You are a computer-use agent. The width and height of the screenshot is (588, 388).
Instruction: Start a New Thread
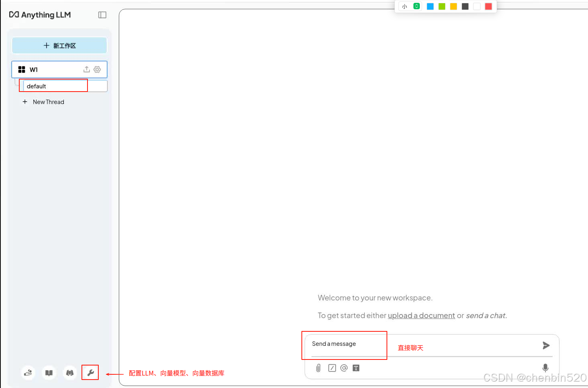48,102
